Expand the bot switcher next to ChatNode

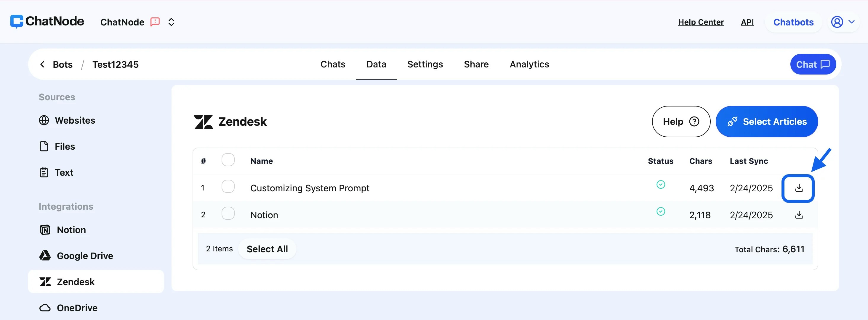pos(171,22)
